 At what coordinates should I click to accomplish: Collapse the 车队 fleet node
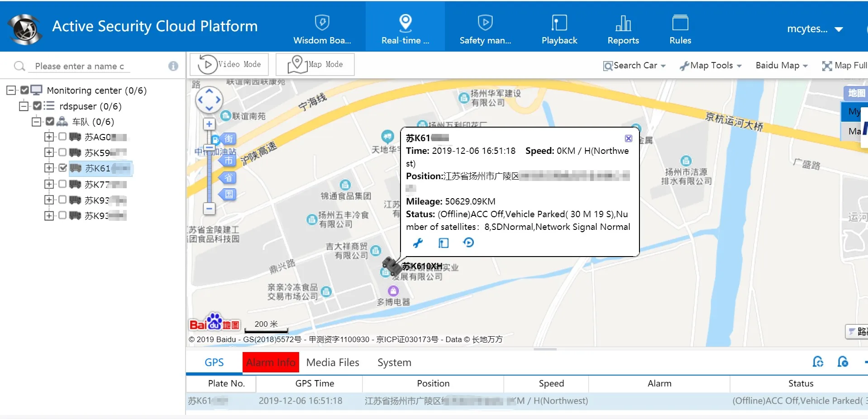(x=36, y=121)
